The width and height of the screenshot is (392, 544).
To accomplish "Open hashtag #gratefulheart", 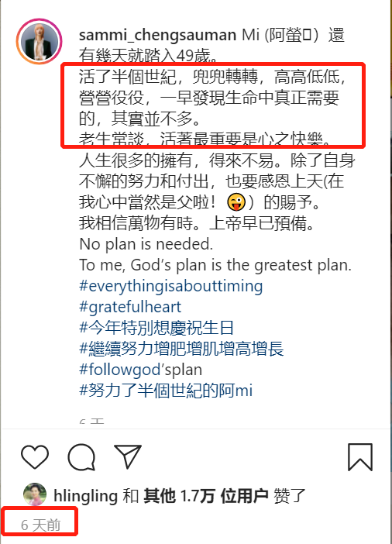I will pos(130,307).
